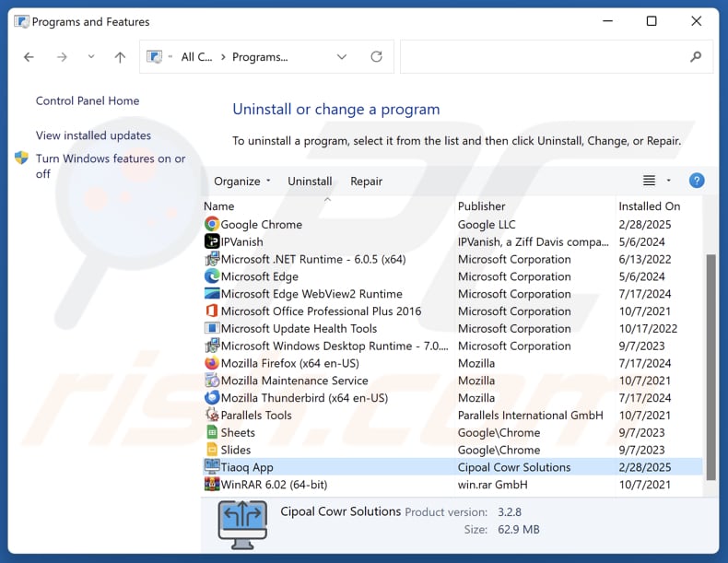The image size is (728, 563).
Task: Click the Slides app icon
Action: 212,450
